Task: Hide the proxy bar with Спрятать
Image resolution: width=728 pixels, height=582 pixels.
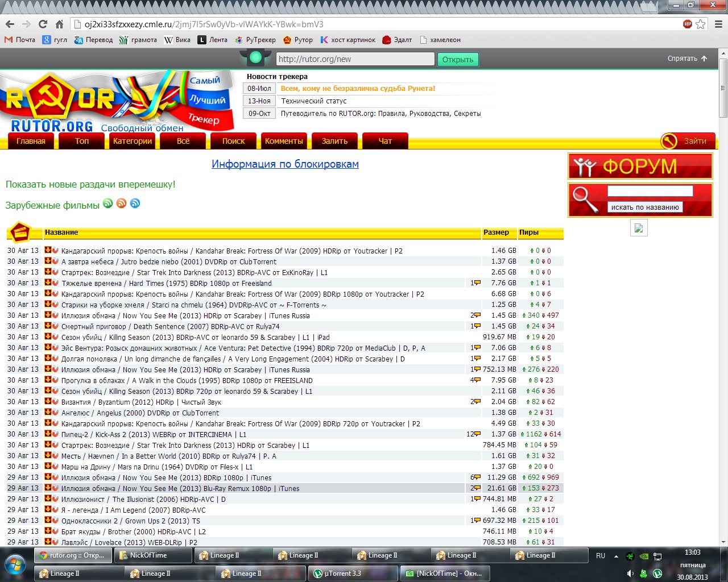Action: (687, 59)
